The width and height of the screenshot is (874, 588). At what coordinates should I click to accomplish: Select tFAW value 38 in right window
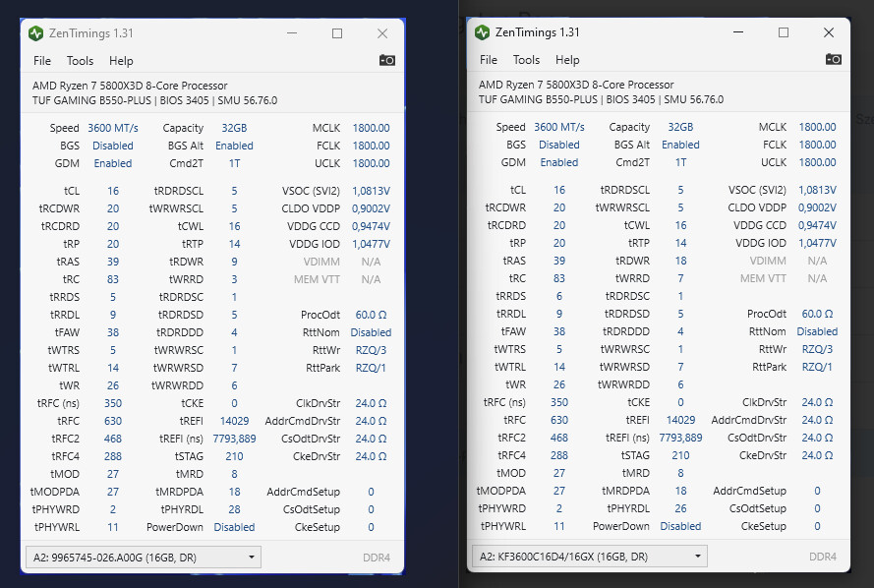559,331
